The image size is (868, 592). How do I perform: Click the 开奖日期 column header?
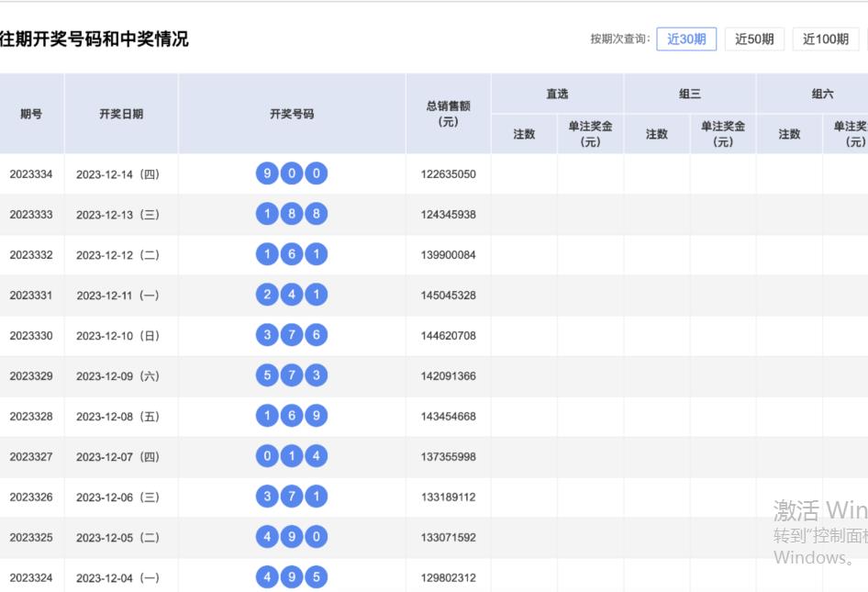(121, 114)
